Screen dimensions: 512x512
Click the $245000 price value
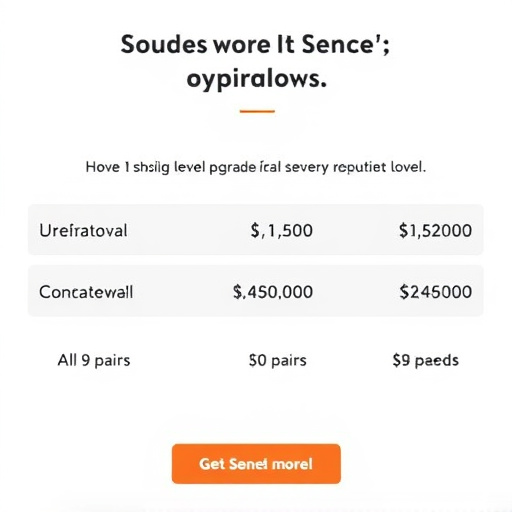pyautogui.click(x=436, y=292)
